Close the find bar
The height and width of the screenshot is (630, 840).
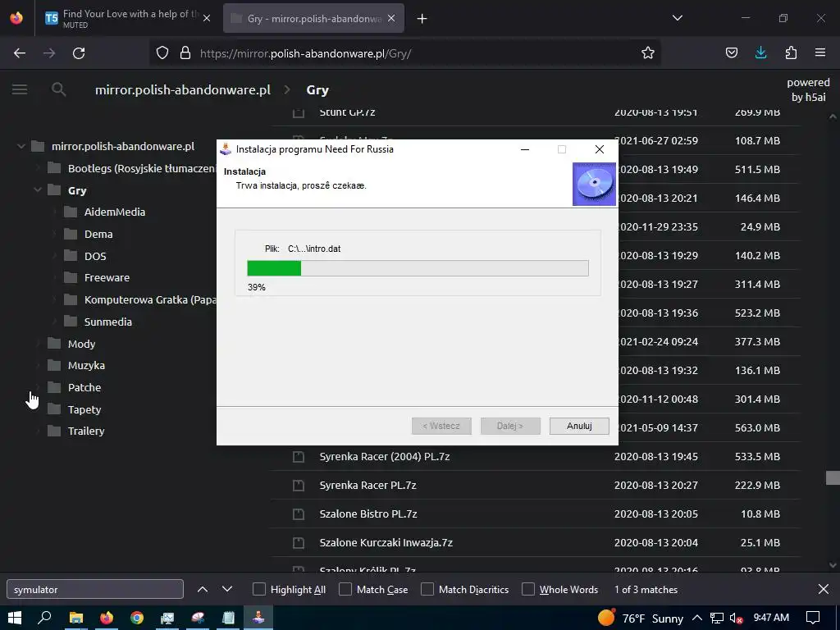824,589
